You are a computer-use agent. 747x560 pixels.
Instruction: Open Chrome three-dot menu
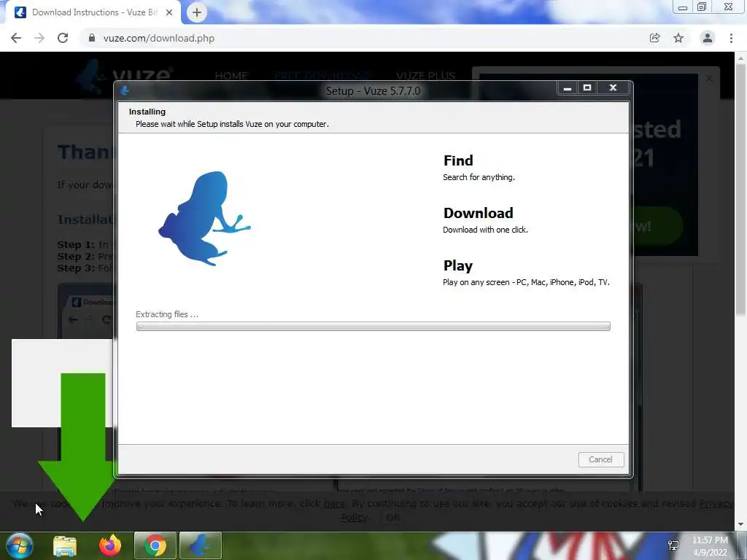pyautogui.click(x=731, y=38)
